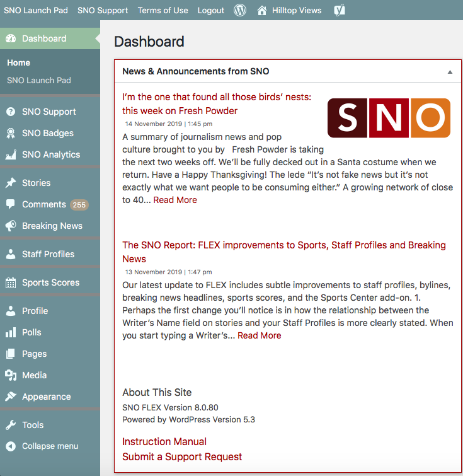Click Collapse menu label
The width and height of the screenshot is (463, 476).
click(x=50, y=446)
